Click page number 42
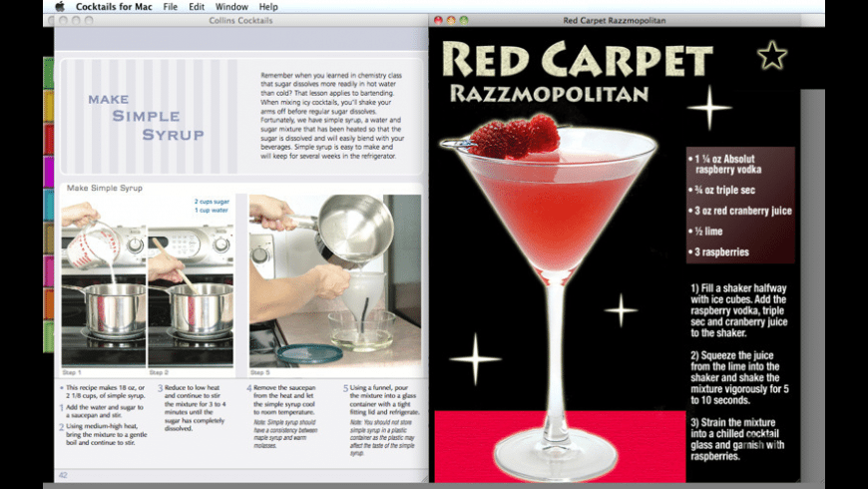Viewport: 868px width, 489px height. tap(63, 475)
